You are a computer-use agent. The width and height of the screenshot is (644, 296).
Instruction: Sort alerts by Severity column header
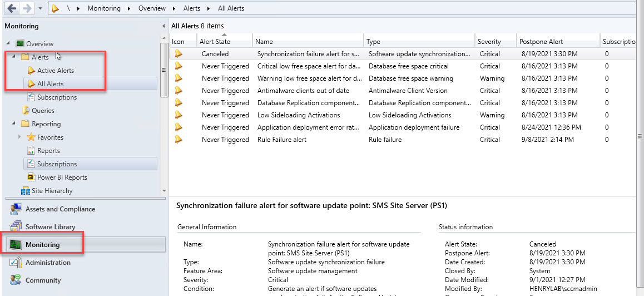pyautogui.click(x=489, y=42)
